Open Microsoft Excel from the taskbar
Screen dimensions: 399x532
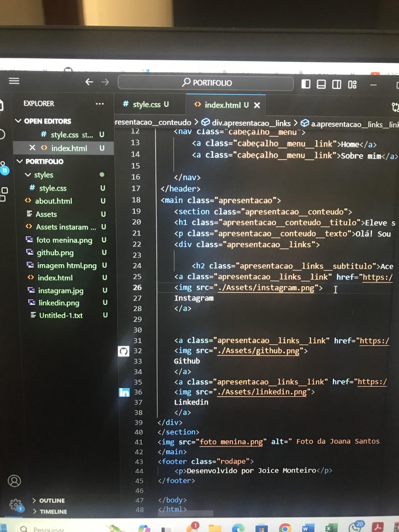(x=331, y=528)
